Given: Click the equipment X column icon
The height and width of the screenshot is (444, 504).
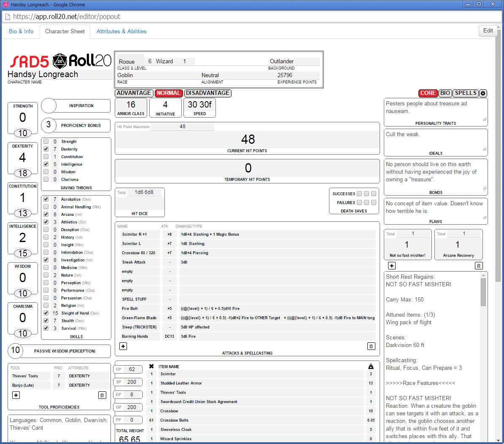Looking at the screenshot, I should [151, 366].
